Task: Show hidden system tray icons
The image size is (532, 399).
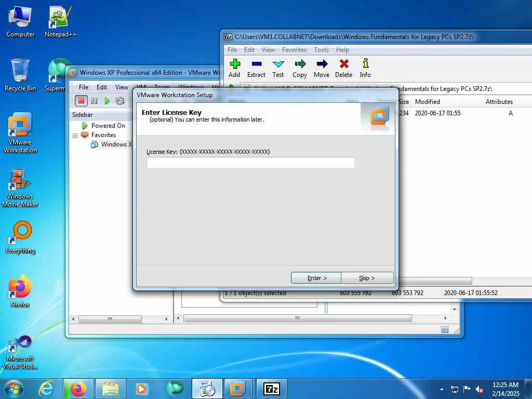Action: tap(442, 389)
